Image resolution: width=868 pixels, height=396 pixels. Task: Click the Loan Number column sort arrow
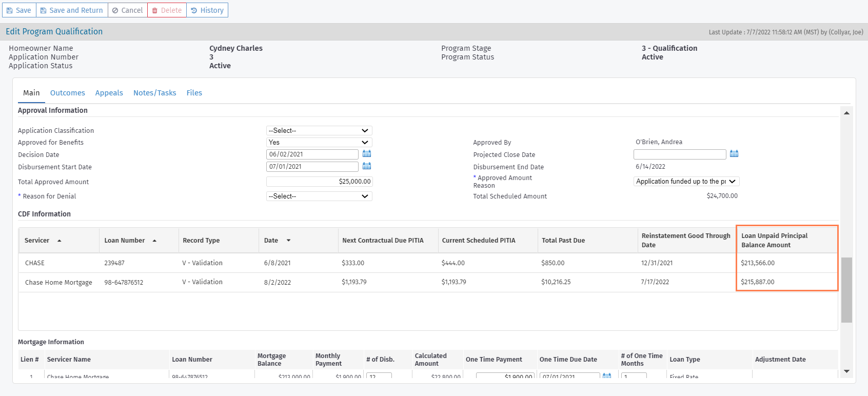click(x=154, y=241)
